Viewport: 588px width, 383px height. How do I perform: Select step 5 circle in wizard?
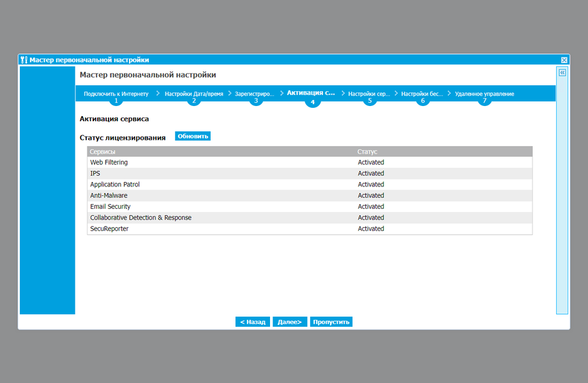tap(370, 100)
